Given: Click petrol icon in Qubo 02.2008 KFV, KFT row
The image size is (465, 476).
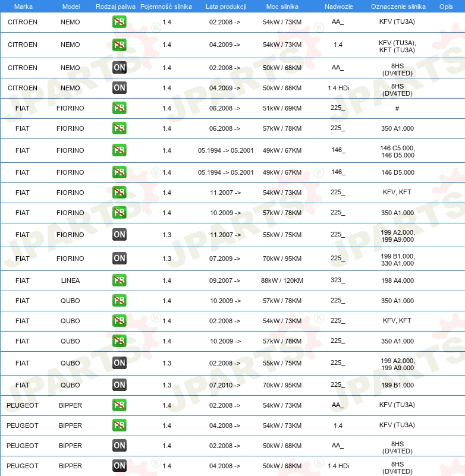Looking at the screenshot, I should 119,320.
